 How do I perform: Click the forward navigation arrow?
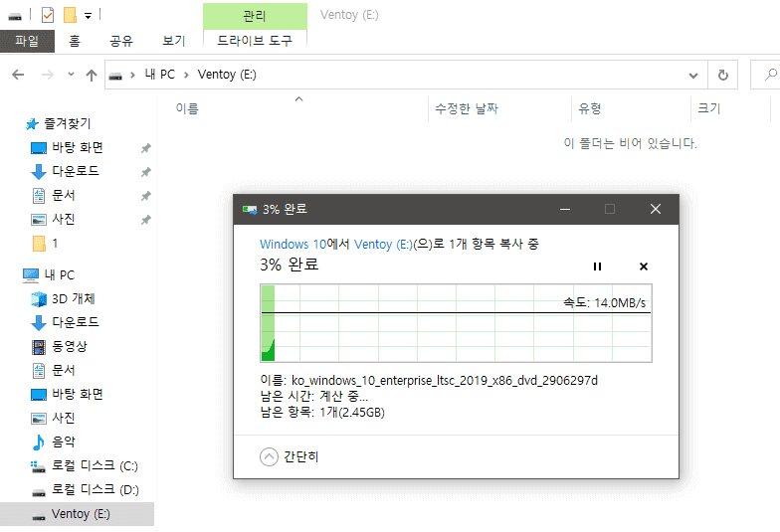[x=48, y=75]
